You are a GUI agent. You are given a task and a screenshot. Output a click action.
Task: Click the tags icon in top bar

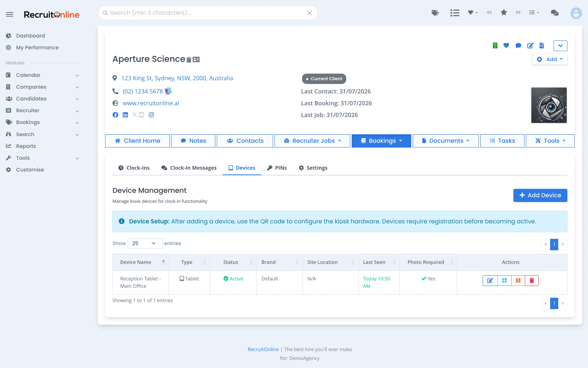coord(435,13)
